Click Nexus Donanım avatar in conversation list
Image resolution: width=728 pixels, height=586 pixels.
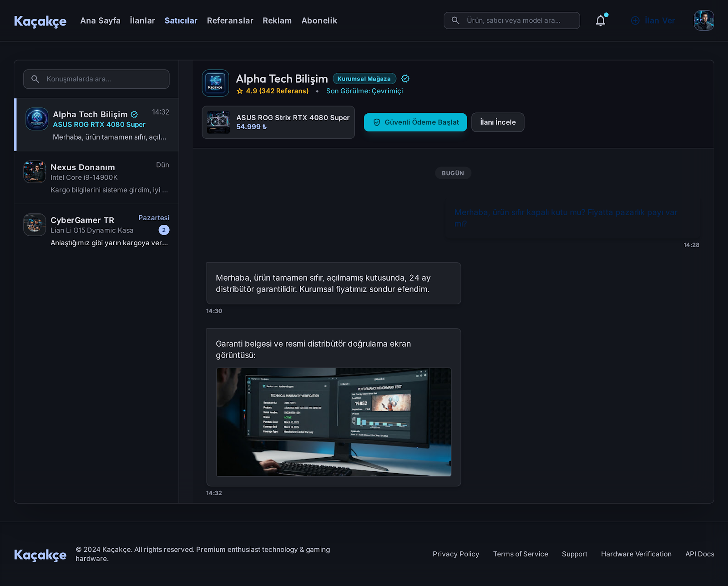pyautogui.click(x=35, y=172)
